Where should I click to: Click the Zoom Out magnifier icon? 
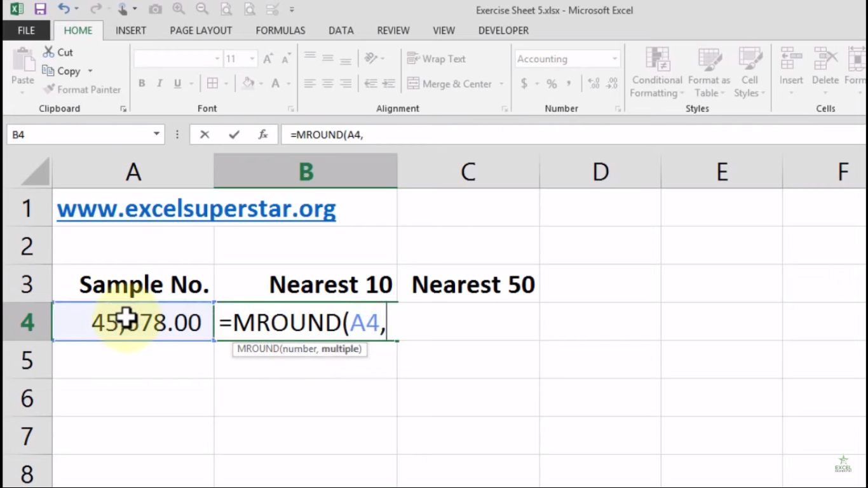[202, 9]
